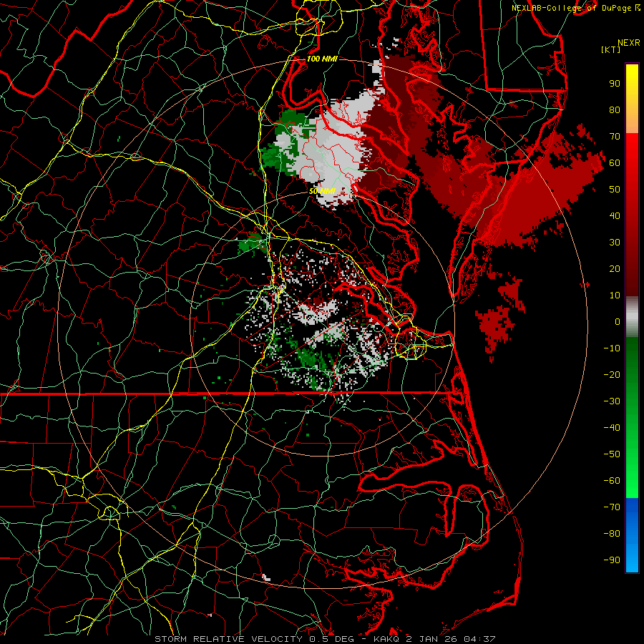The height and width of the screenshot is (644, 644).
Task: Click the gray zero-velocity segment of the color bar
Action: pos(632,317)
